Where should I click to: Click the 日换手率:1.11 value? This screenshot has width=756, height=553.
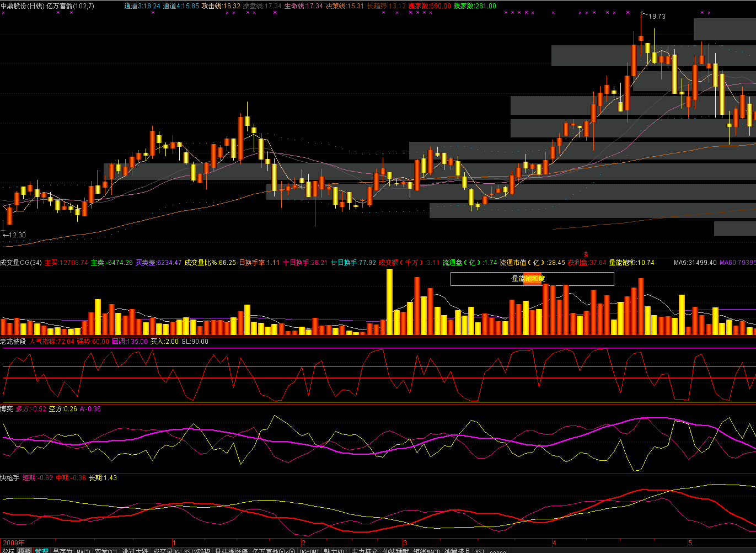[x=259, y=263]
